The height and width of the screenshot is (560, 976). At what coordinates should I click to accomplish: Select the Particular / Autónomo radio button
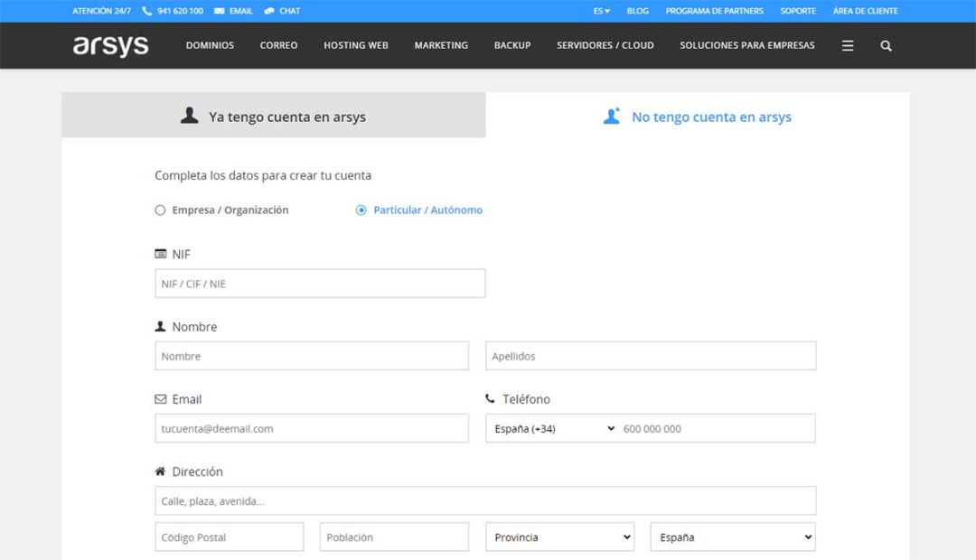pyautogui.click(x=361, y=209)
